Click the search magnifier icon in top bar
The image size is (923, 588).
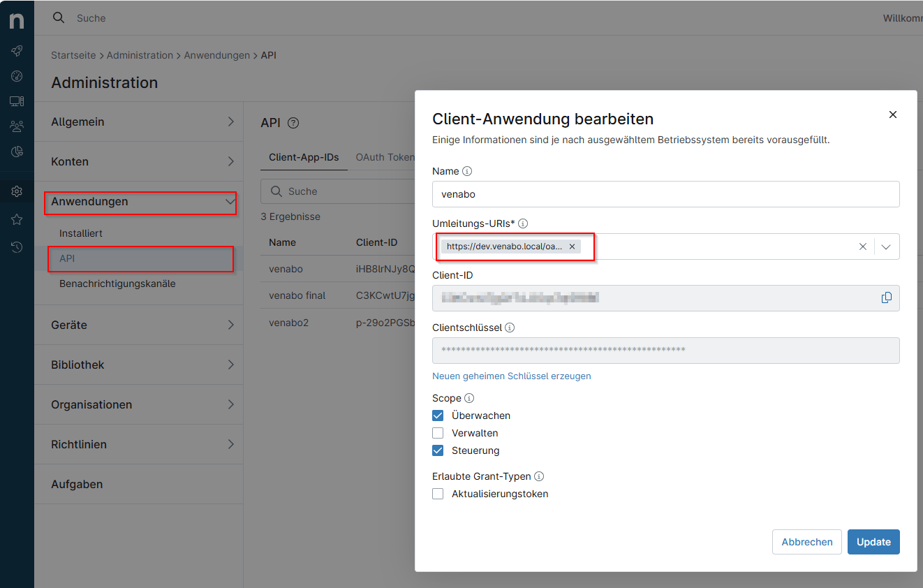tap(59, 17)
